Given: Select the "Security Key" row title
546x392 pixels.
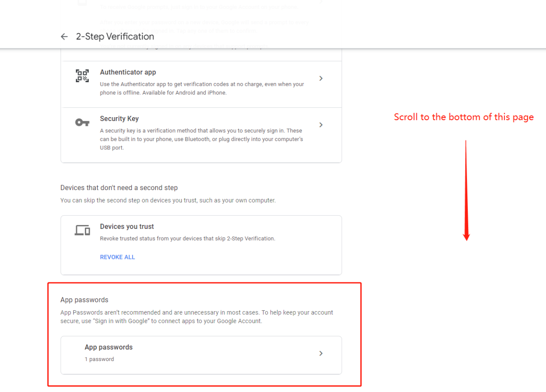Looking at the screenshot, I should click(119, 118).
